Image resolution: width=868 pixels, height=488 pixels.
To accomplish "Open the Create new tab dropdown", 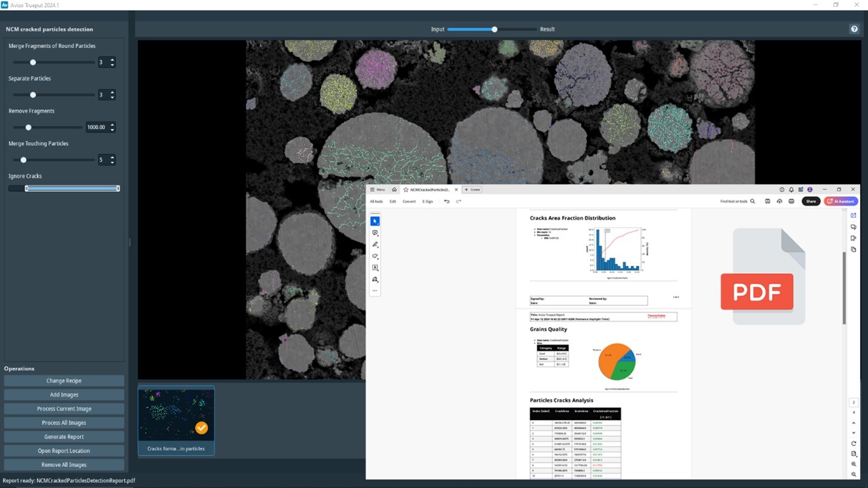I will [x=472, y=189].
